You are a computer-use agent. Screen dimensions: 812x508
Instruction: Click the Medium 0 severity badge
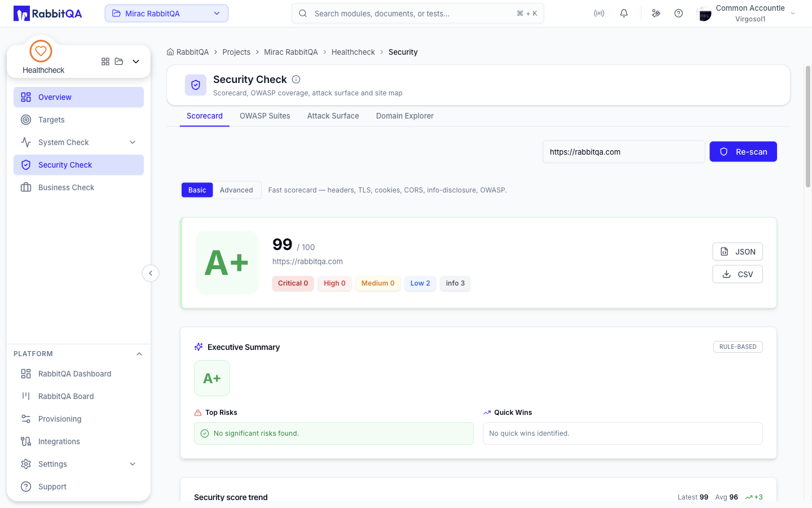point(378,283)
